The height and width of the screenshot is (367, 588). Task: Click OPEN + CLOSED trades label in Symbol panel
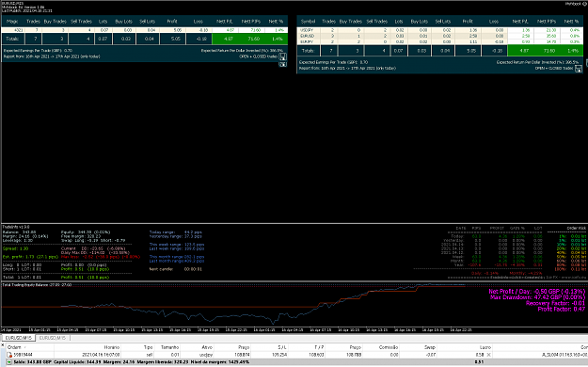click(554, 69)
